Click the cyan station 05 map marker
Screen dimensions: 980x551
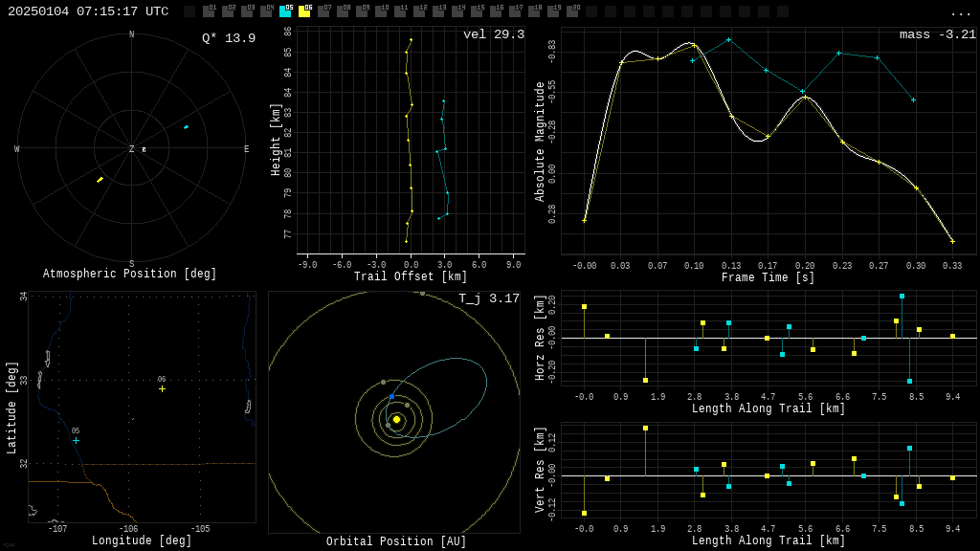pyautogui.click(x=76, y=440)
